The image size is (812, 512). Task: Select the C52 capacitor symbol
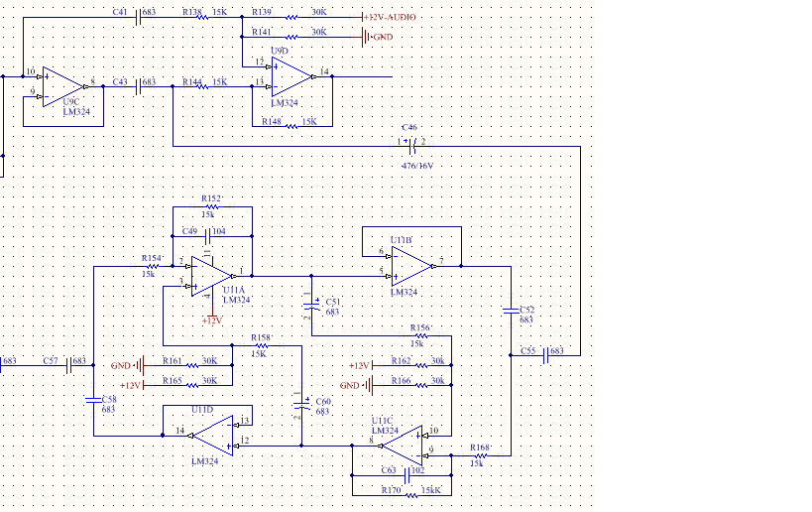512,311
